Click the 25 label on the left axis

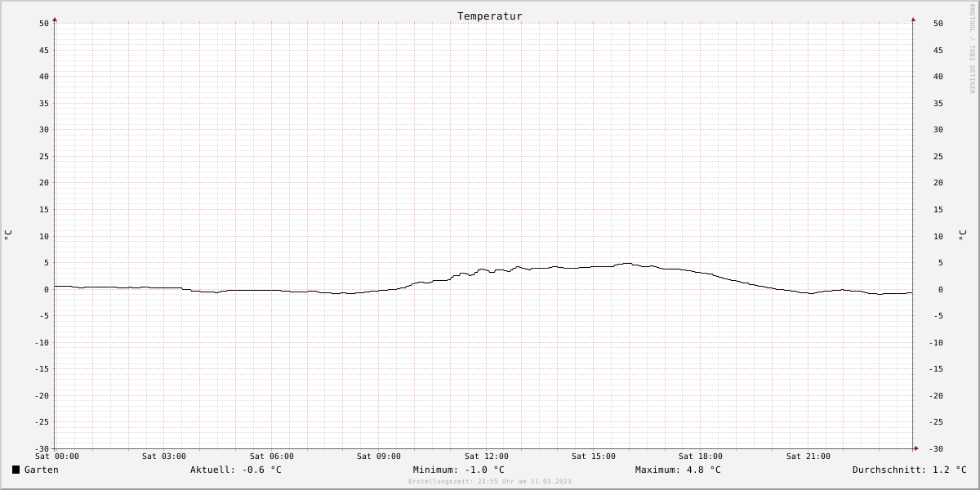(44, 157)
